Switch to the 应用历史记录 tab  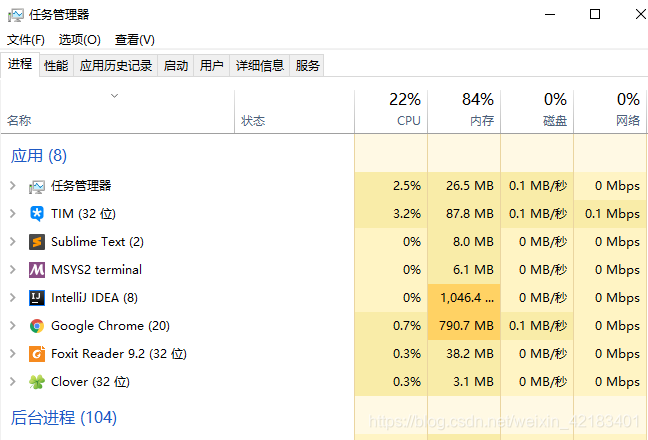pyautogui.click(x=116, y=65)
